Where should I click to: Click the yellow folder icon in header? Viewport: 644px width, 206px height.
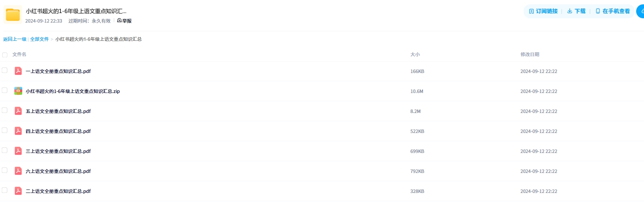click(13, 15)
